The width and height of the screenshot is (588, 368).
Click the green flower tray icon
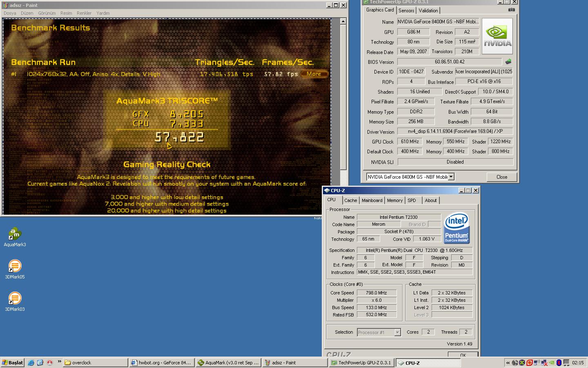(x=522, y=363)
